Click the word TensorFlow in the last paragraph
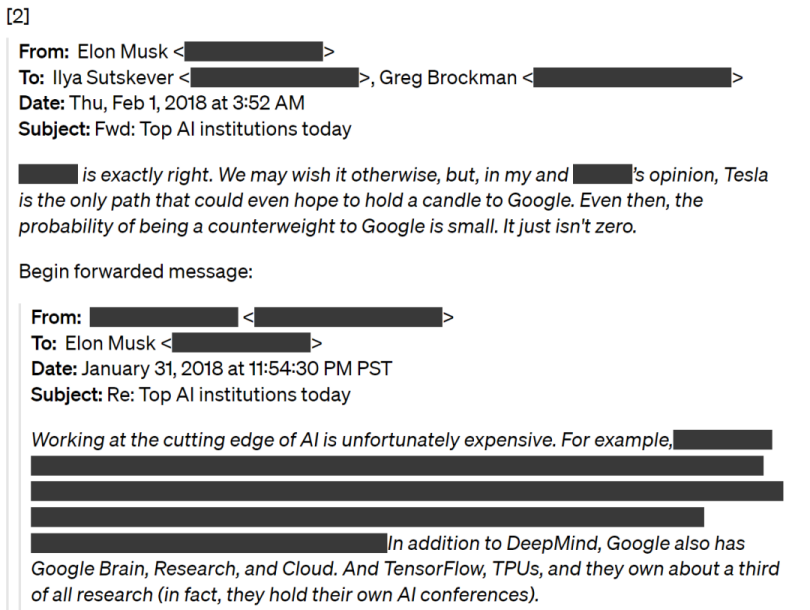This screenshot has height=610, width=810. [x=490, y=569]
